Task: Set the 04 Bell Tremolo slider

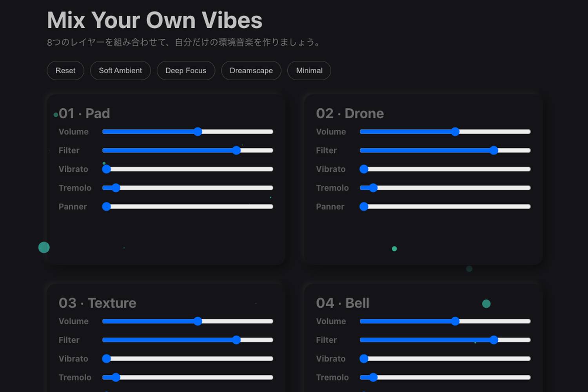Action: (x=445, y=377)
